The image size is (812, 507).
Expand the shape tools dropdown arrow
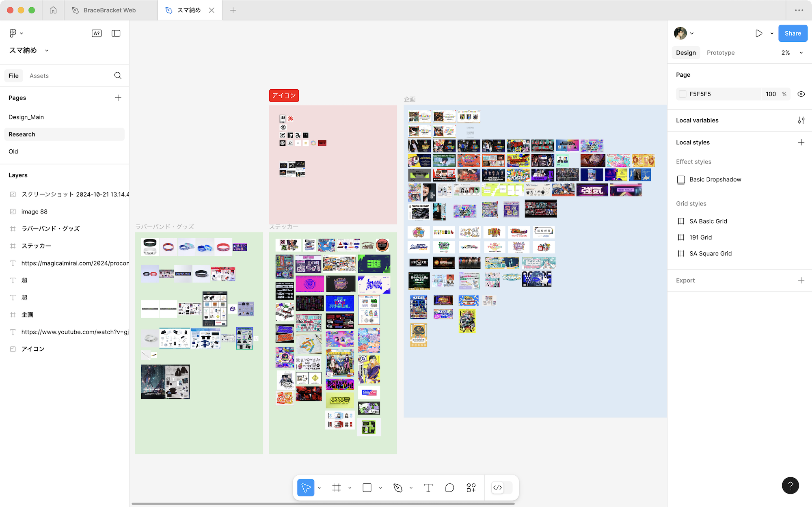(380, 488)
